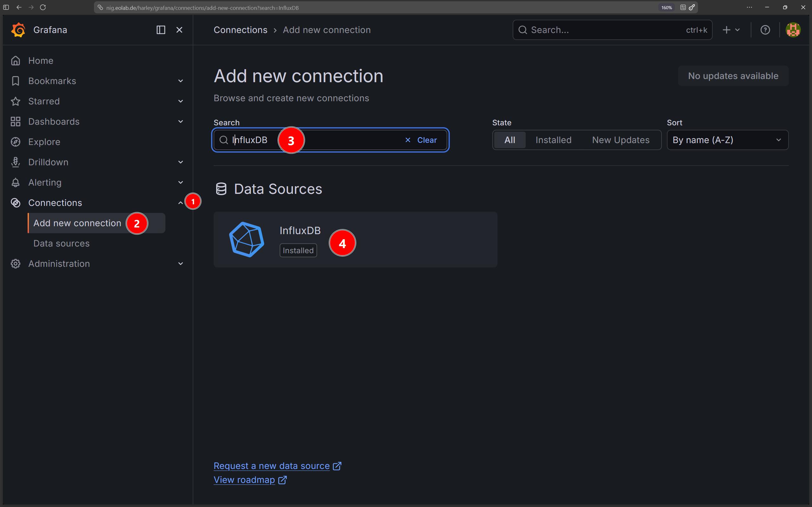
Task: Clear the connection search field
Action: tap(421, 140)
